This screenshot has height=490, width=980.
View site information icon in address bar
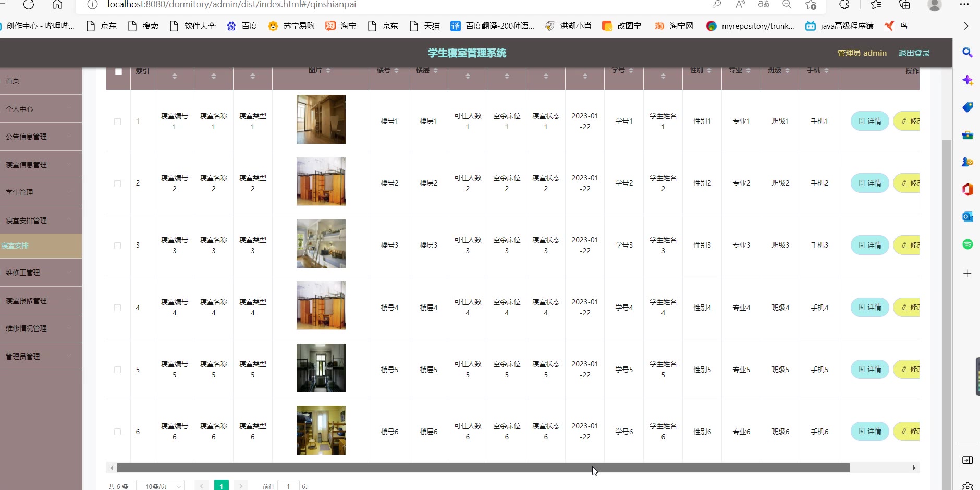(x=92, y=5)
